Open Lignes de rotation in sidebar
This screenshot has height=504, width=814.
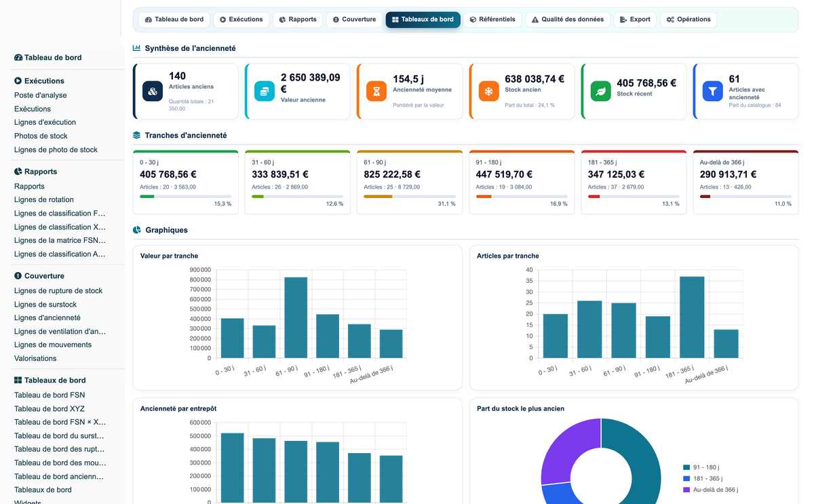(x=44, y=200)
